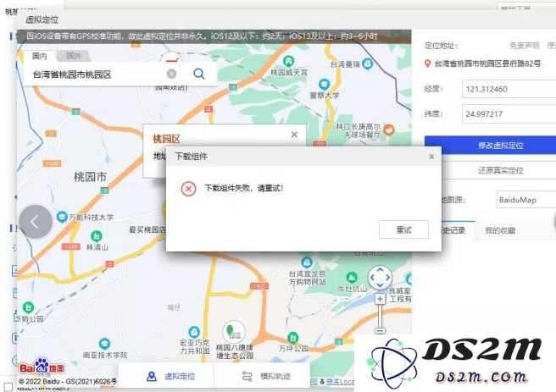This screenshot has width=556, height=392.
Task: Clear the address search field
Action: 171,74
